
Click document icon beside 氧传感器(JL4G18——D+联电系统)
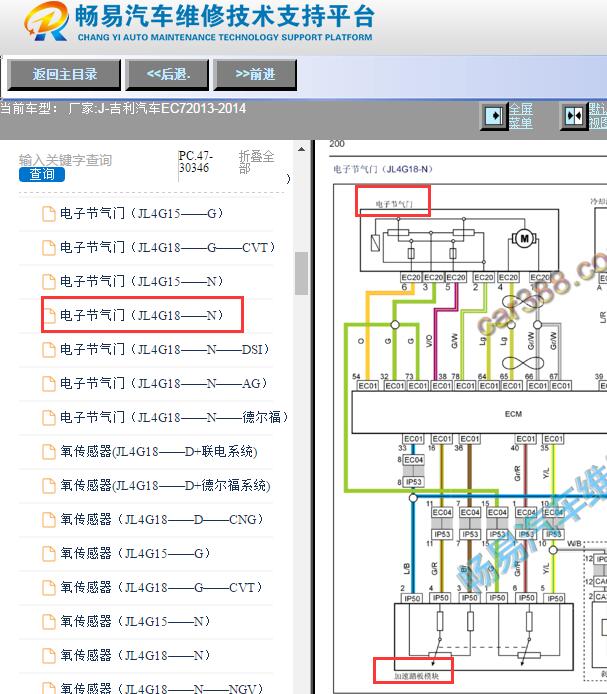[x=49, y=451]
